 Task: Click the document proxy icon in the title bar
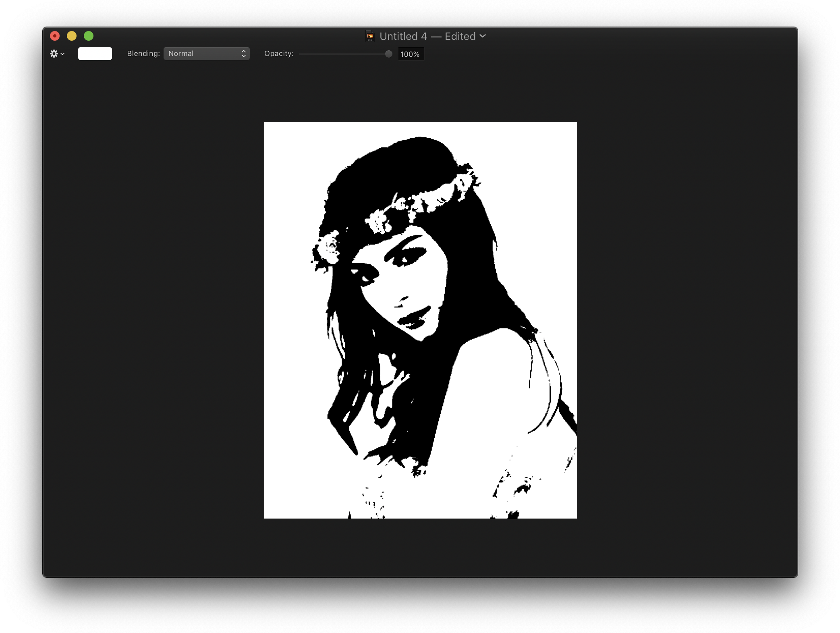370,36
